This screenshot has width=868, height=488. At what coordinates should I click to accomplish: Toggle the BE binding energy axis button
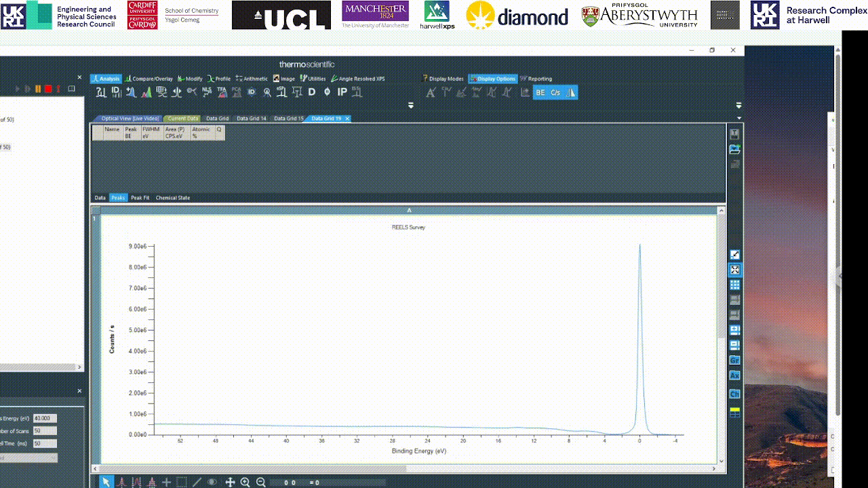(x=540, y=92)
